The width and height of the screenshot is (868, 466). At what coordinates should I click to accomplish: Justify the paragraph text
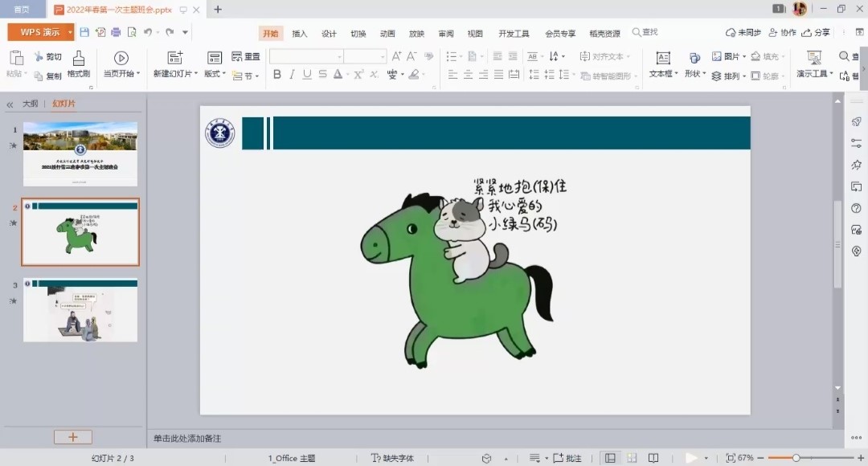(x=499, y=74)
